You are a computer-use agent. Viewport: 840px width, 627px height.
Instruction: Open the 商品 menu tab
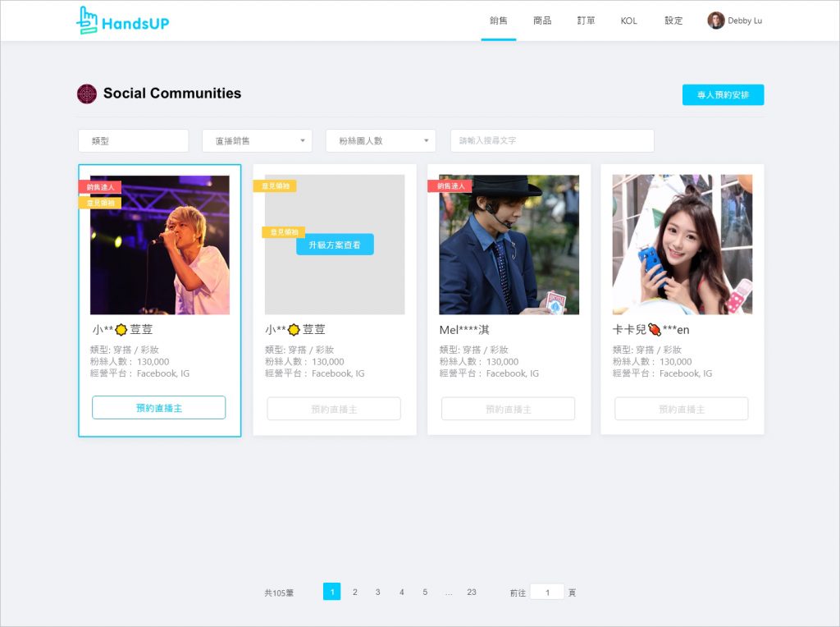[542, 21]
